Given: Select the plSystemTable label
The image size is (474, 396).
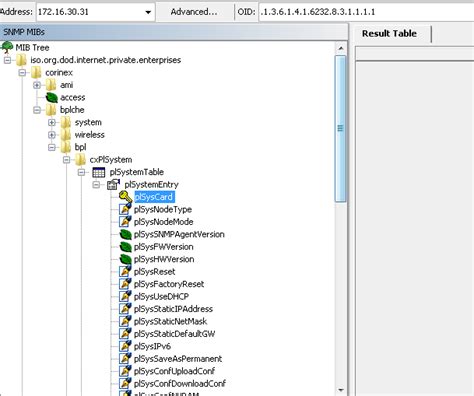Looking at the screenshot, I should 137,172.
